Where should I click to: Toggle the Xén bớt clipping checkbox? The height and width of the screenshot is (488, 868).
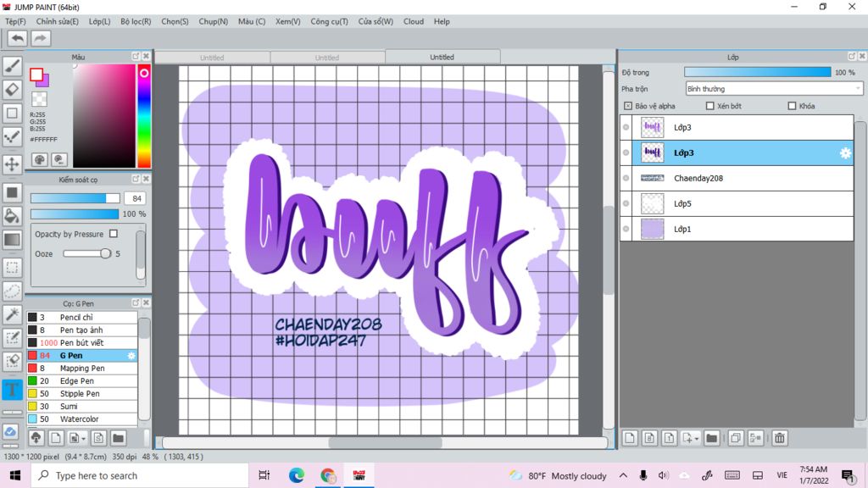pos(709,106)
